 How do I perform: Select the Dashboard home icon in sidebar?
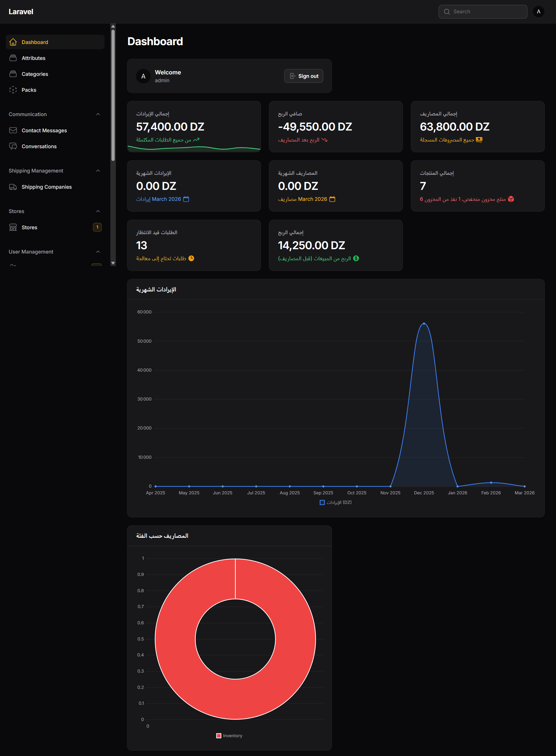click(x=13, y=42)
